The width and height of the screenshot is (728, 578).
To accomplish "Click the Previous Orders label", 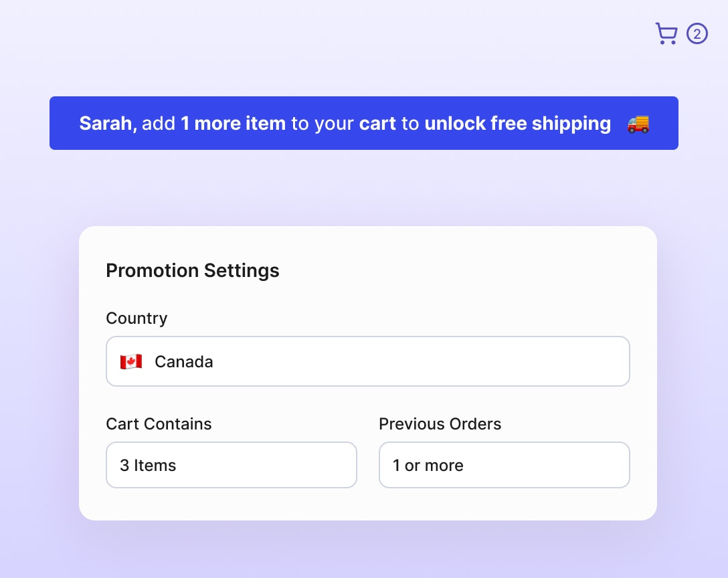I will tap(440, 423).
